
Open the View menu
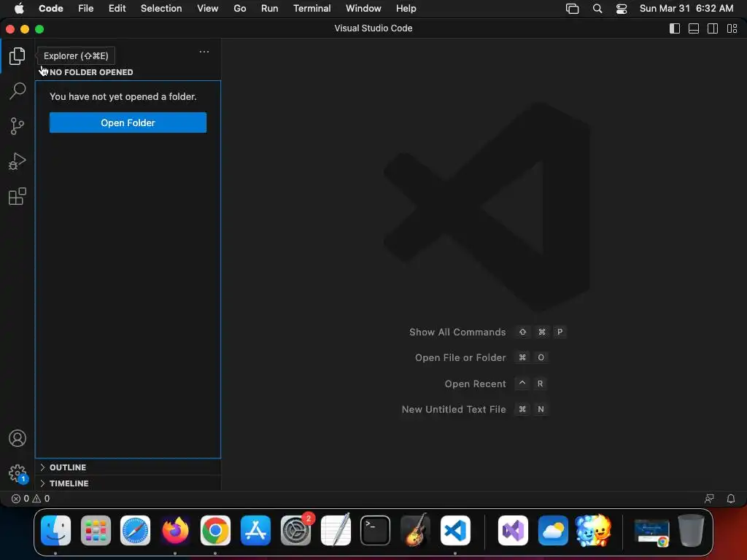[208, 9]
